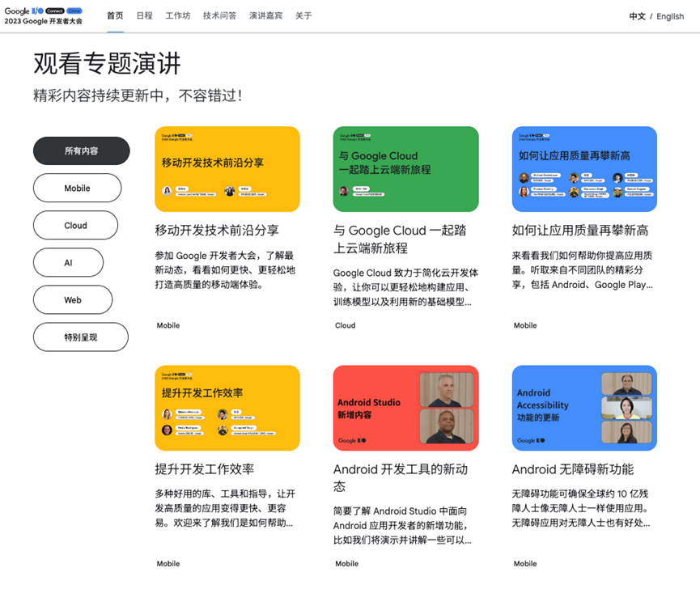Image resolution: width=700 pixels, height=589 pixels.
Task: Click the Android 开发工具的新动态 title
Action: coord(401,477)
